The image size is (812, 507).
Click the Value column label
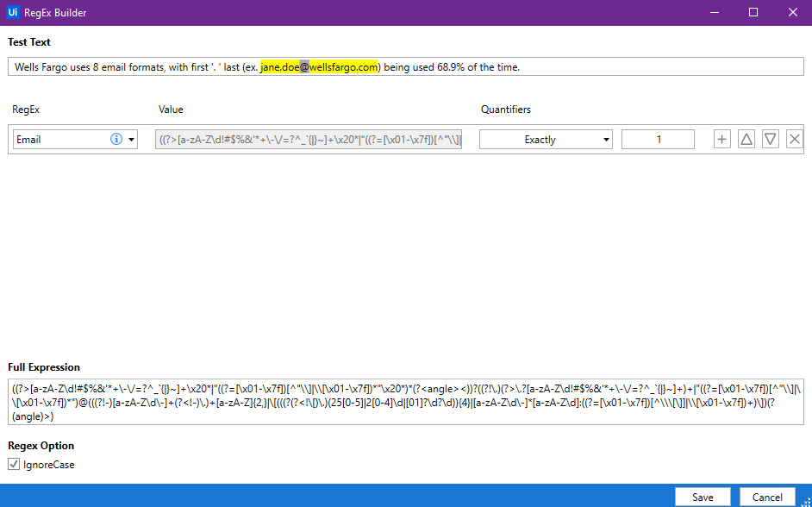[171, 110]
